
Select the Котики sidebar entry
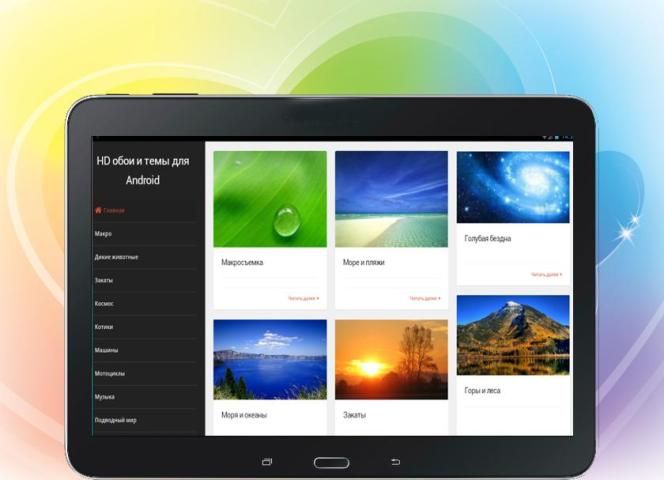pos(105,327)
